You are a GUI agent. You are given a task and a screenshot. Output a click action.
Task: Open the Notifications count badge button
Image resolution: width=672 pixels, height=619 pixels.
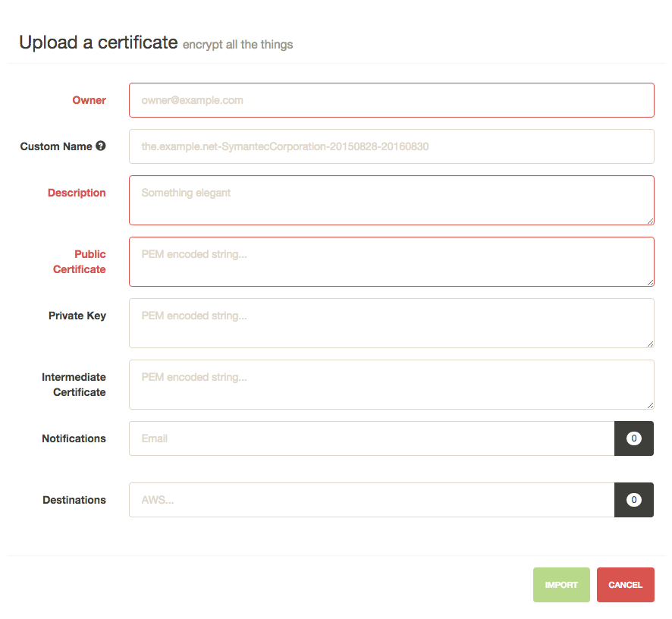(x=634, y=438)
